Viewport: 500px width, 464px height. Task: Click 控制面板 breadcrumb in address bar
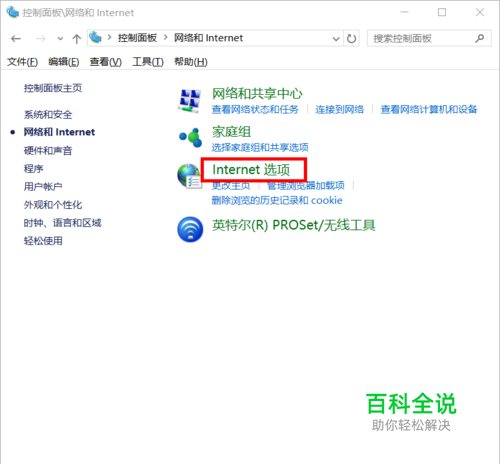coord(137,38)
